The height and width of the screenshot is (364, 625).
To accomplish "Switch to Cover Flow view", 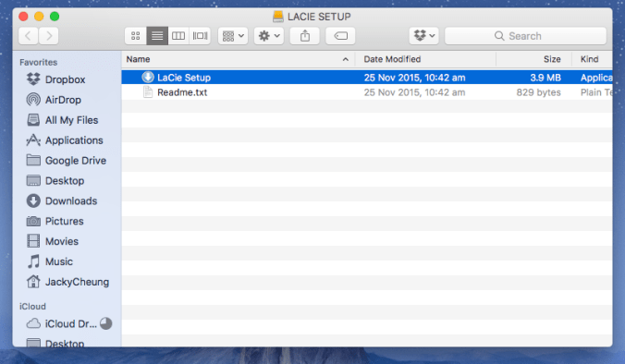I will pos(200,36).
